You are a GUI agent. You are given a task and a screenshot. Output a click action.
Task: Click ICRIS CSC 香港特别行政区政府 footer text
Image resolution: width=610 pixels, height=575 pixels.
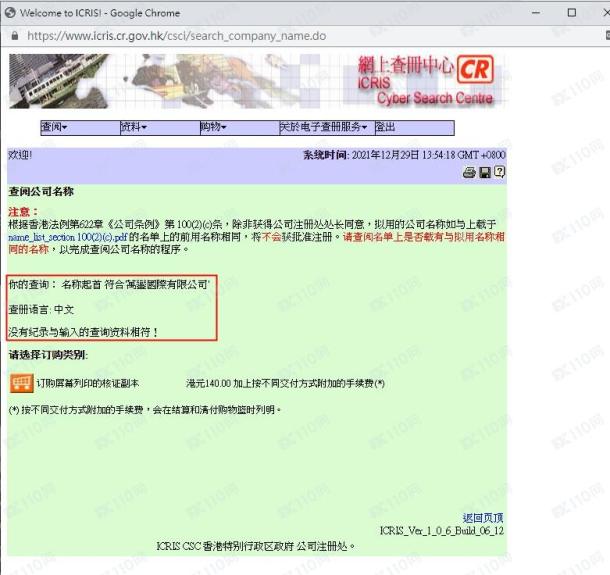(256, 546)
